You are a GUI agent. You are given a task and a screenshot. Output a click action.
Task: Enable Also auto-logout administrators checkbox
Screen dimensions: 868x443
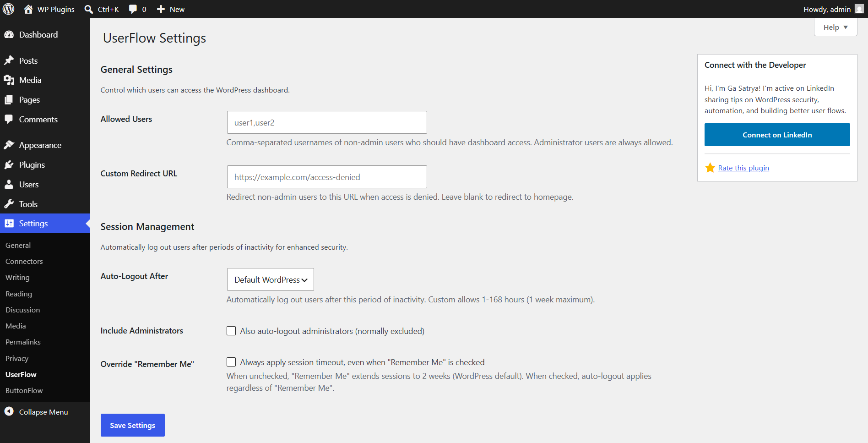coord(231,331)
